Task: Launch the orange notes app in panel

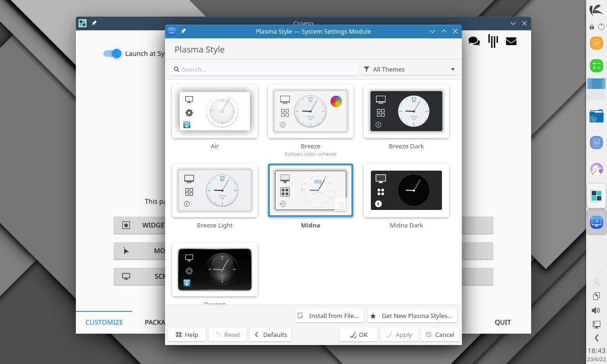Action: tap(597, 43)
